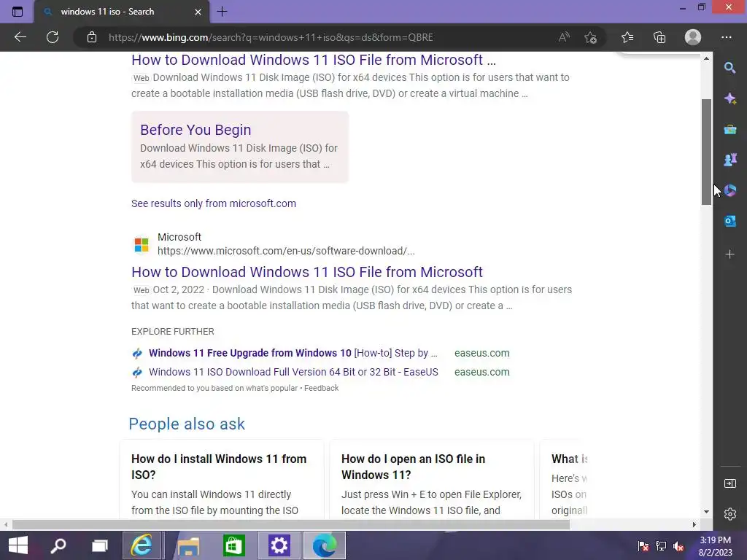Viewport: 747px width, 560px height.
Task: Click the microsoft.com software-download URL
Action: [x=286, y=251]
